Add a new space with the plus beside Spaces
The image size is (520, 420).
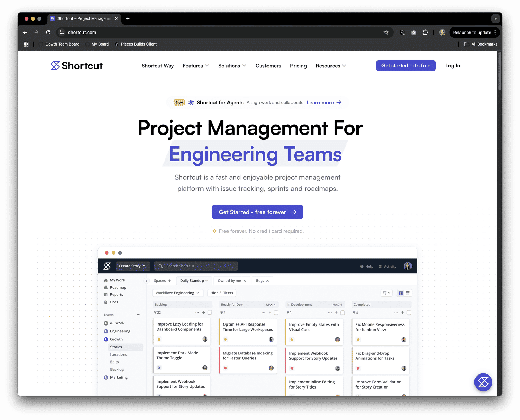(169, 281)
